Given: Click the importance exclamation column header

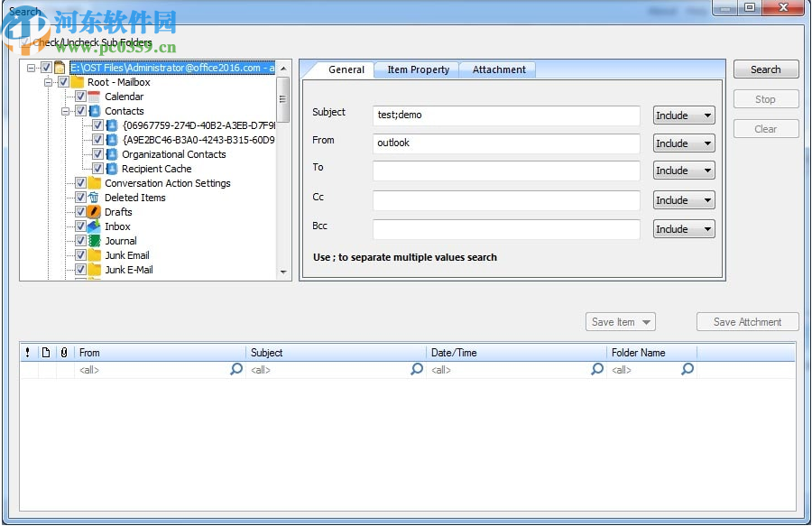Looking at the screenshot, I should (27, 352).
